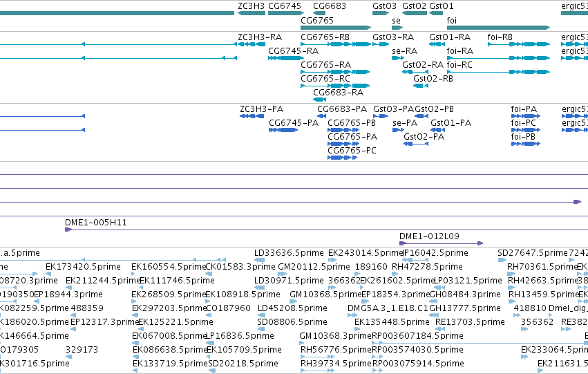Click the se-PA protein label
Image resolution: width=588 pixels, height=374 pixels.
click(405, 123)
